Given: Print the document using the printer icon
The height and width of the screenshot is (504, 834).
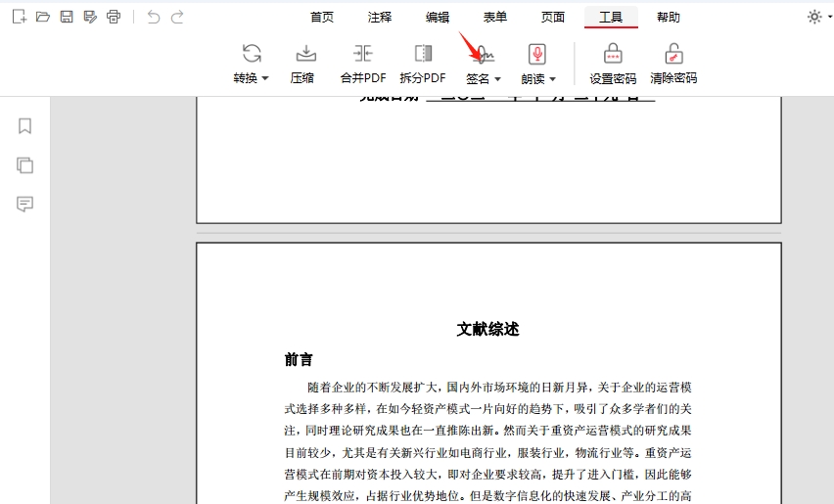Looking at the screenshot, I should (x=114, y=17).
